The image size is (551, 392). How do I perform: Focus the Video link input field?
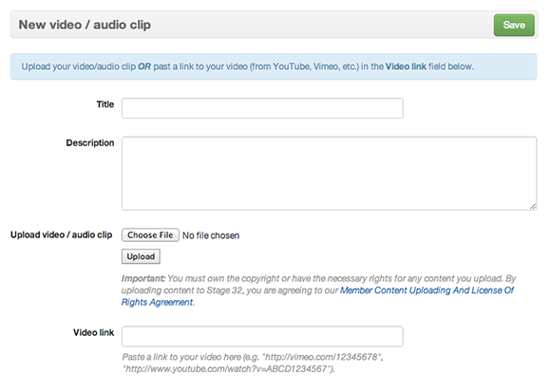click(262, 337)
